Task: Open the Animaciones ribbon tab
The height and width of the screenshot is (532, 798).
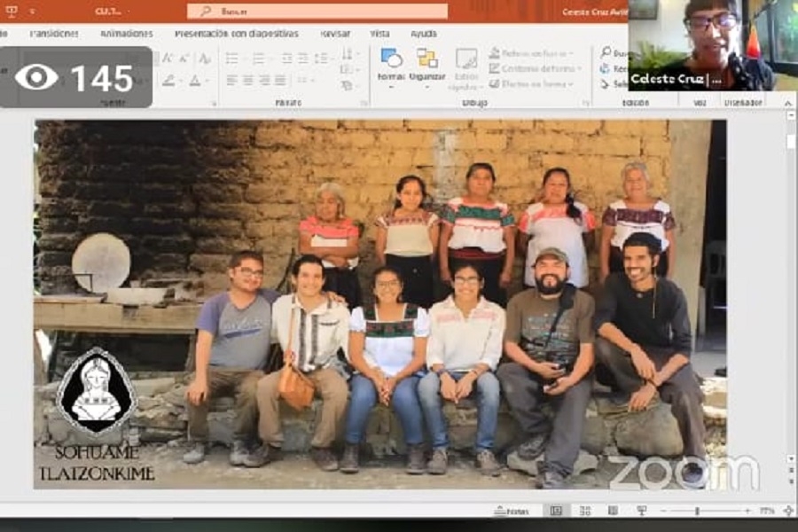Action: coord(126,34)
